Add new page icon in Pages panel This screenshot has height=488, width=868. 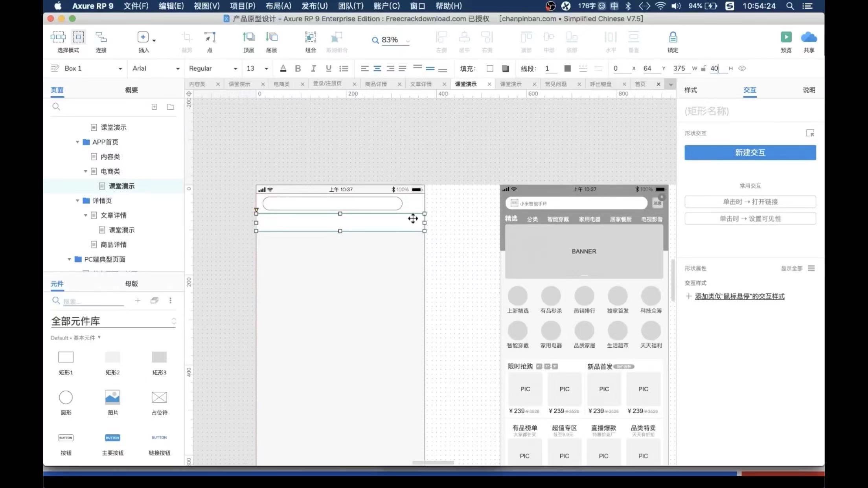click(x=154, y=107)
